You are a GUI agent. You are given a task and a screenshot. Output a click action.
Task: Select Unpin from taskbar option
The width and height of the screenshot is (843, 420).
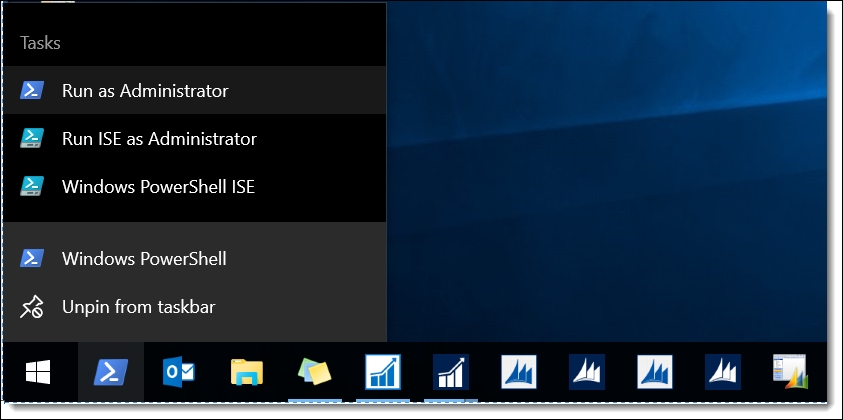pos(195,307)
